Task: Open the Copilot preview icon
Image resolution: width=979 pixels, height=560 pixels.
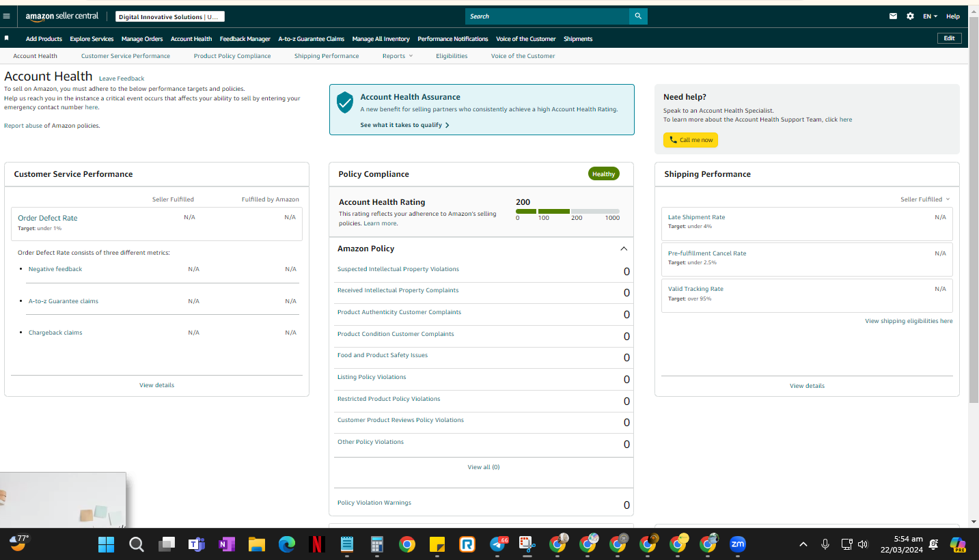Action: point(958,544)
